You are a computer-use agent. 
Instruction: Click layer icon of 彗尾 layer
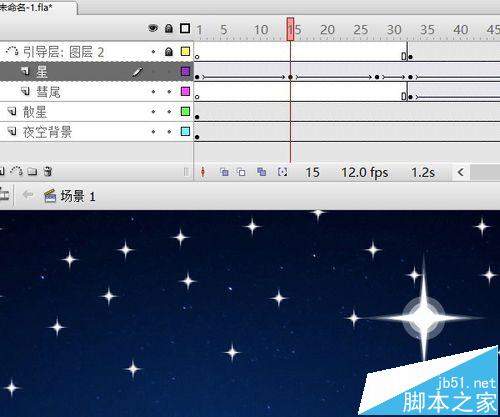point(26,91)
